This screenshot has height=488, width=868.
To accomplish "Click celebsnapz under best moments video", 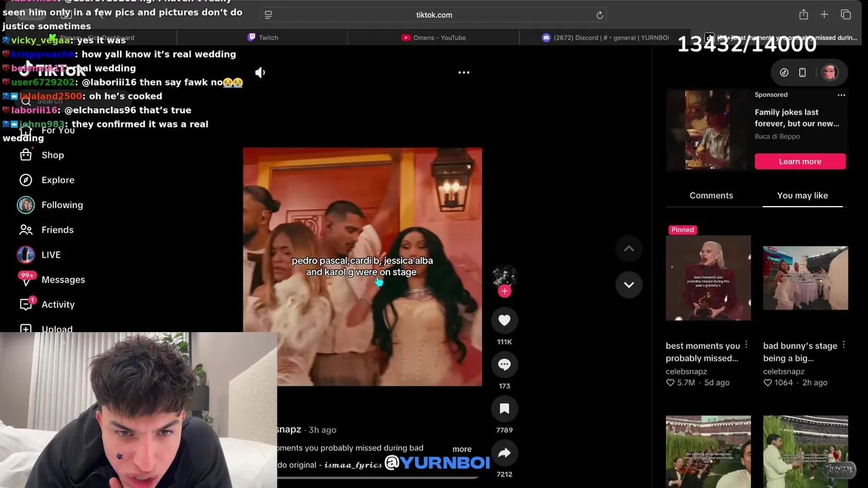I will pyautogui.click(x=686, y=371).
